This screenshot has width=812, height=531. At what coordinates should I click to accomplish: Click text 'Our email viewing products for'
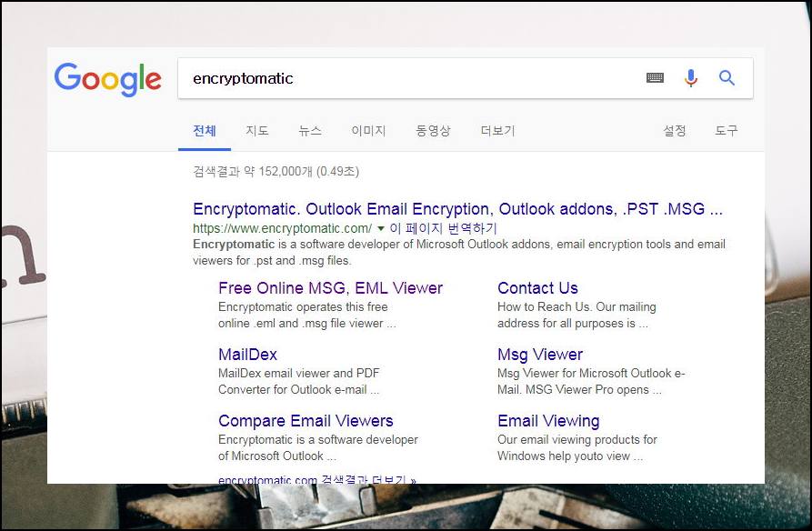click(576, 439)
